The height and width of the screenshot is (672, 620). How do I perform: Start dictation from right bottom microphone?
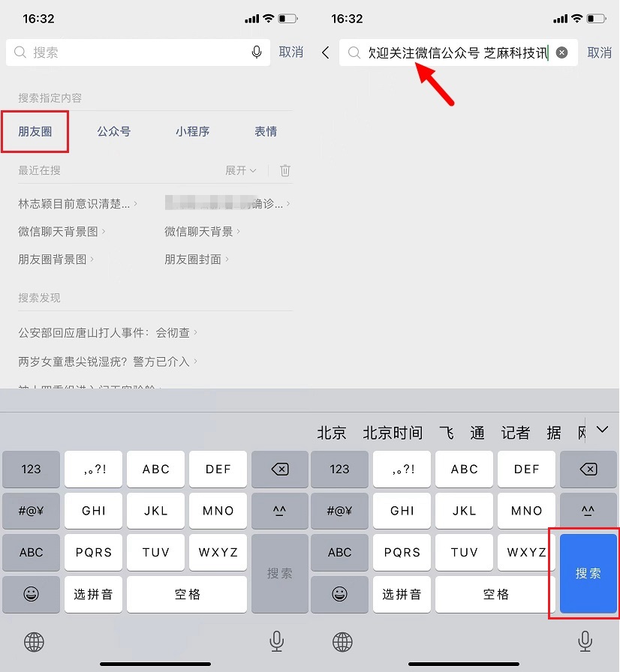tap(585, 641)
